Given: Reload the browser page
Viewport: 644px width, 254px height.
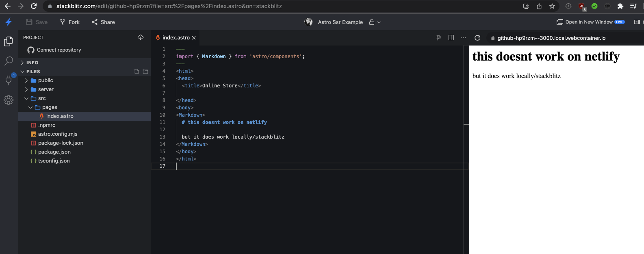Looking at the screenshot, I should pyautogui.click(x=34, y=6).
